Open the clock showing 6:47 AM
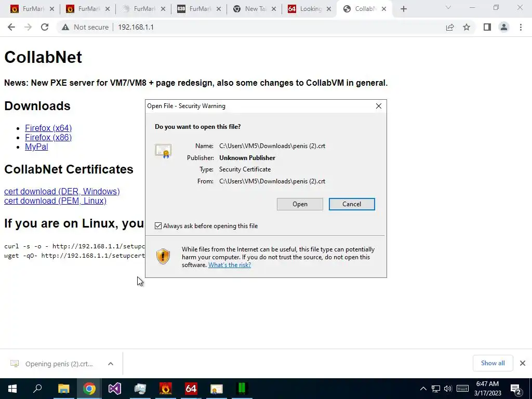Screen dimensions: 532x399 click(487, 389)
